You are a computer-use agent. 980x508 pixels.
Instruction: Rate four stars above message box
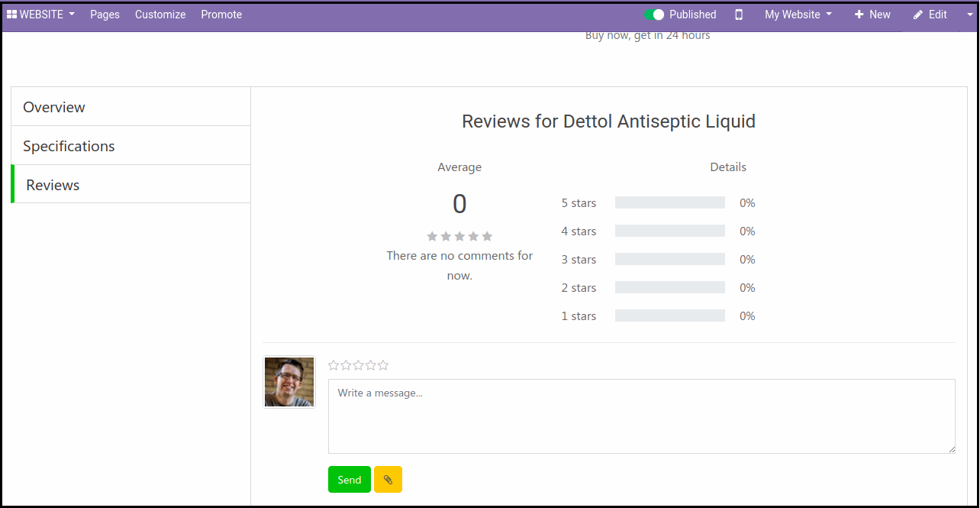click(x=371, y=365)
